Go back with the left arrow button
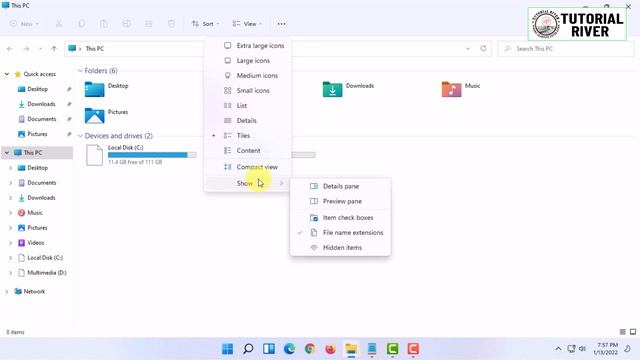Viewport: 640px width, 360px height. [x=10, y=49]
